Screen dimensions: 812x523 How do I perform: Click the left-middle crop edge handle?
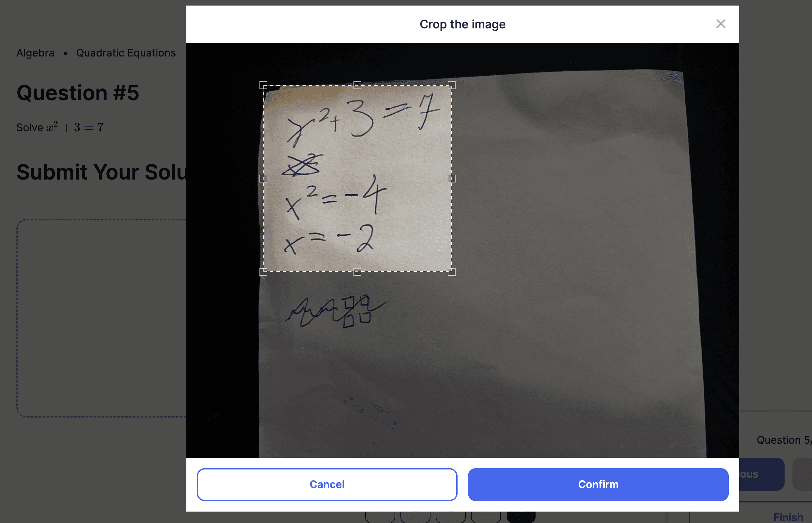[x=263, y=179]
